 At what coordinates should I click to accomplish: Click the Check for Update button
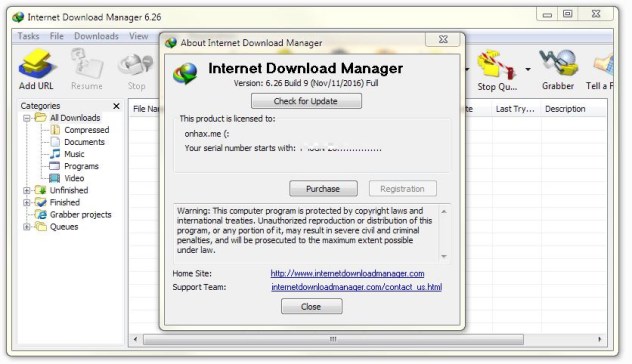pos(306,101)
